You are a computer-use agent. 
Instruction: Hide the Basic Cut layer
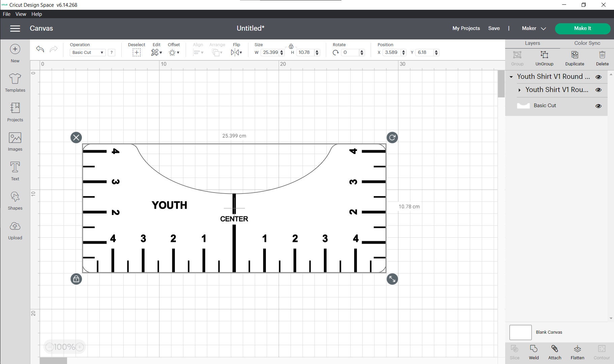coord(598,106)
